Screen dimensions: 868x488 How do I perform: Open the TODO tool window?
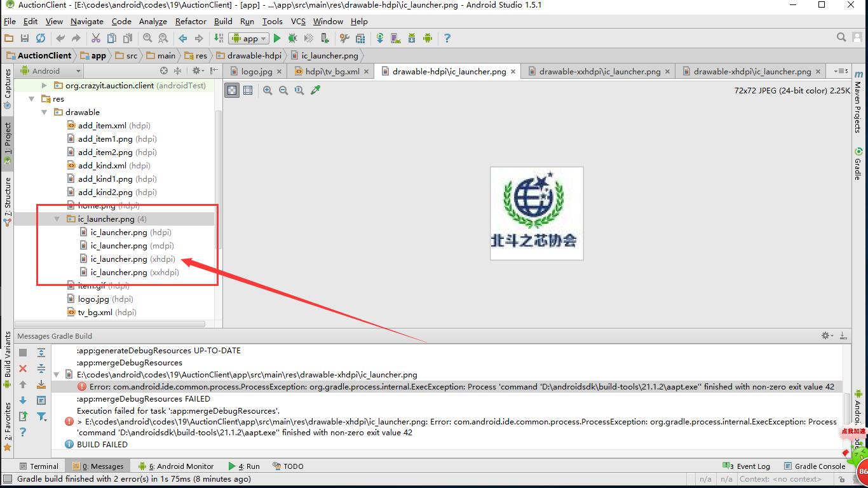(x=288, y=466)
